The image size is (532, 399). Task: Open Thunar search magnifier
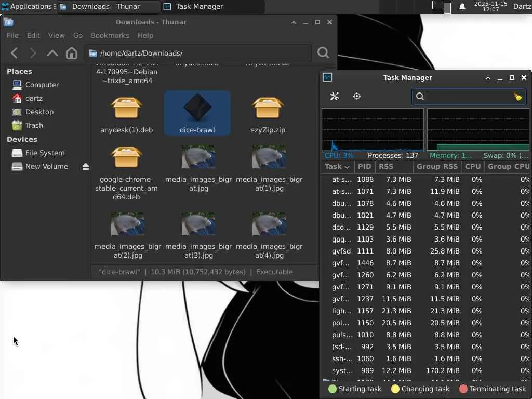point(323,52)
